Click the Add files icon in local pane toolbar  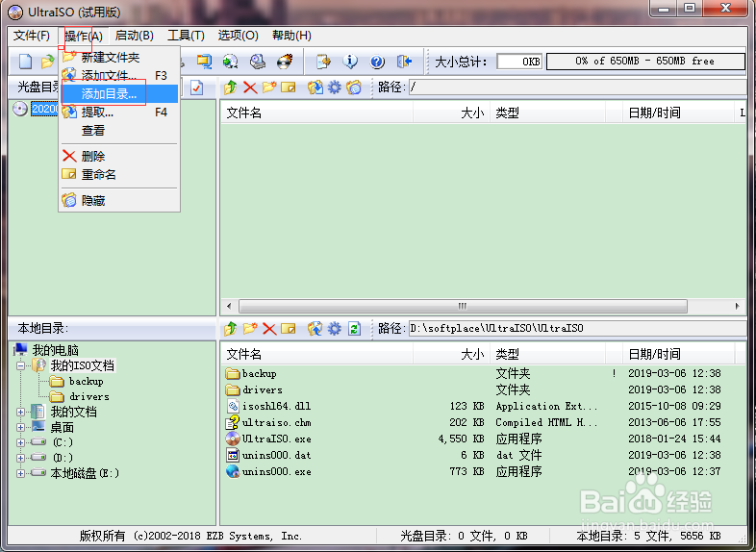315,329
